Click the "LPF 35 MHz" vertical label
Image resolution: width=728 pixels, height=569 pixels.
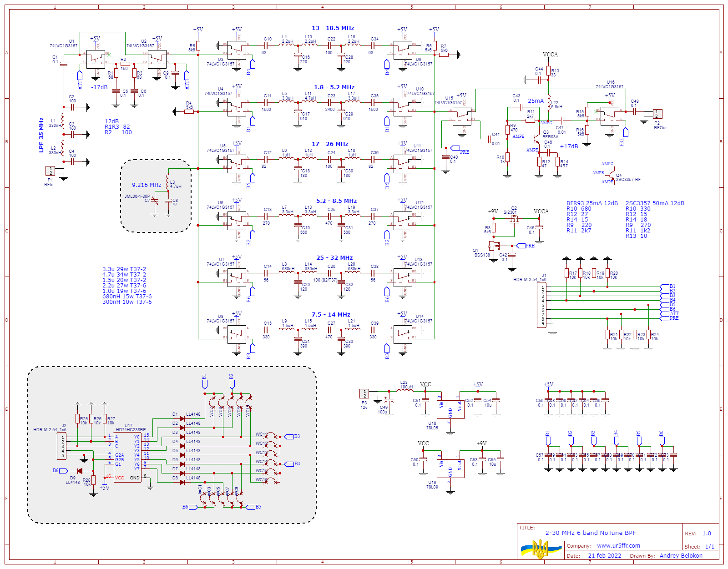41,135
